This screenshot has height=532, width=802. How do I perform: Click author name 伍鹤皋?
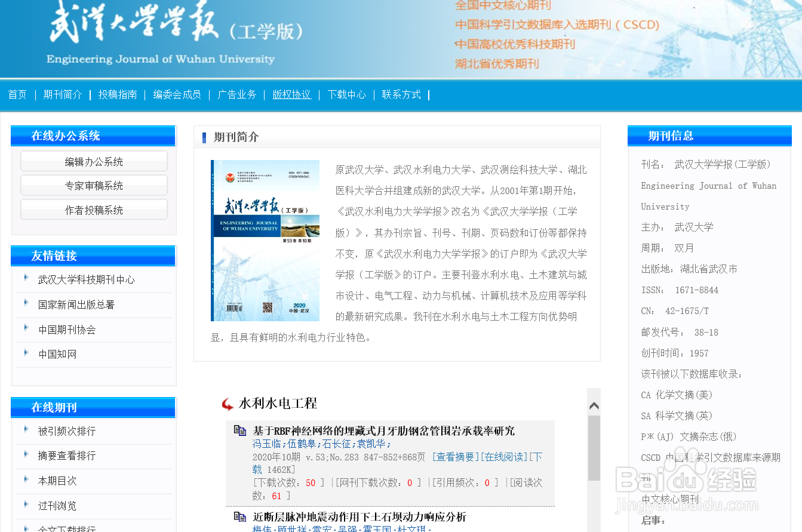click(302, 444)
